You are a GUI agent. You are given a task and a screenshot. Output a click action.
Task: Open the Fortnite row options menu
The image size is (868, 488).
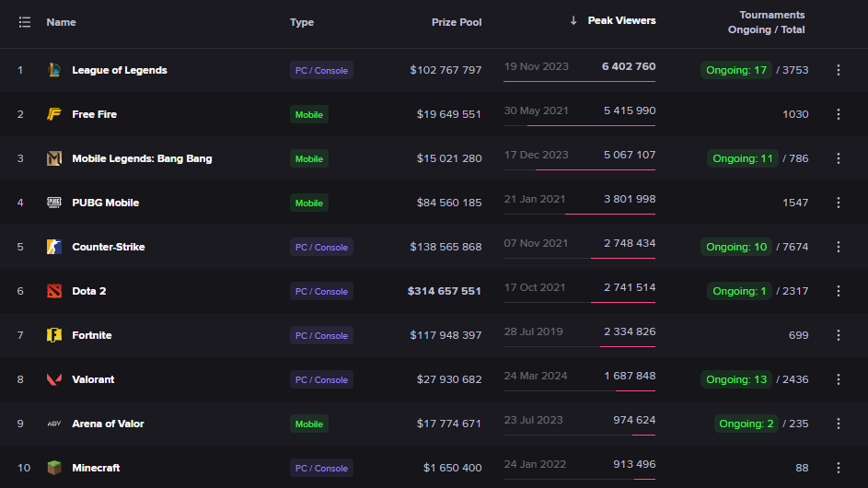point(839,335)
